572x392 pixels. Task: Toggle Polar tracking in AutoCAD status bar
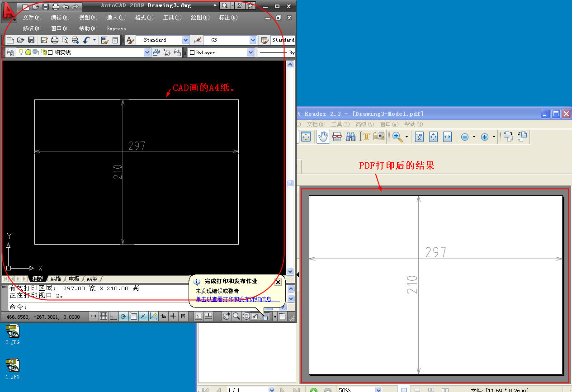[123, 316]
